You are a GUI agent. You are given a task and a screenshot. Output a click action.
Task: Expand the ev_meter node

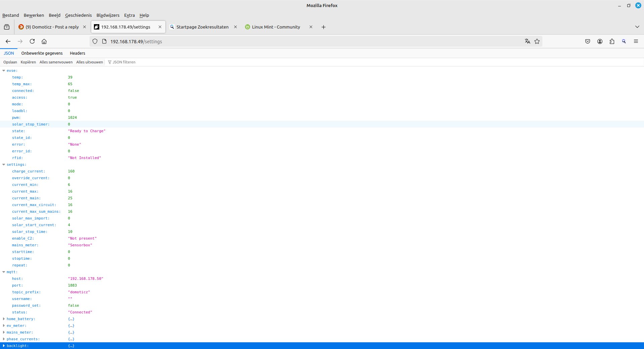(x=4, y=326)
